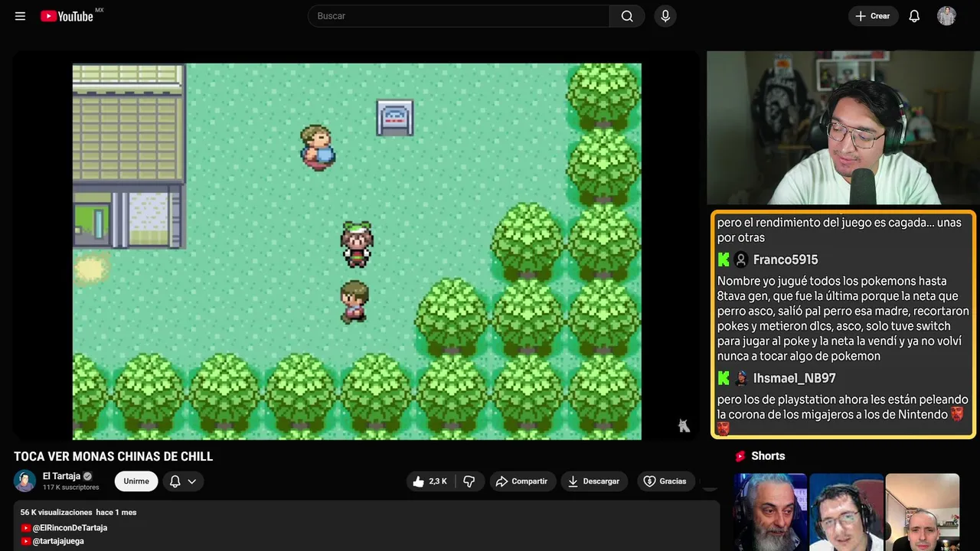The height and width of the screenshot is (551, 980).
Task: Open the hamburger guide menu
Action: coord(20,16)
